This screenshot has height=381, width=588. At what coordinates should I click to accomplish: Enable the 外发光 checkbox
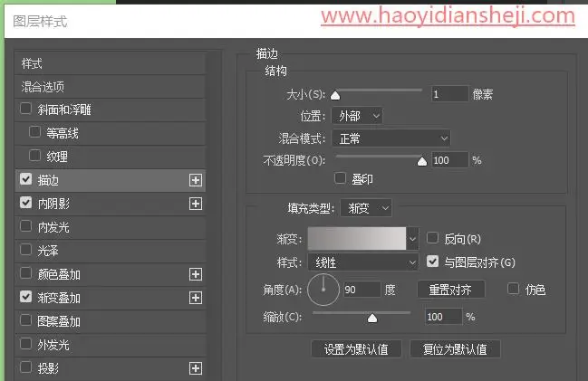point(25,344)
